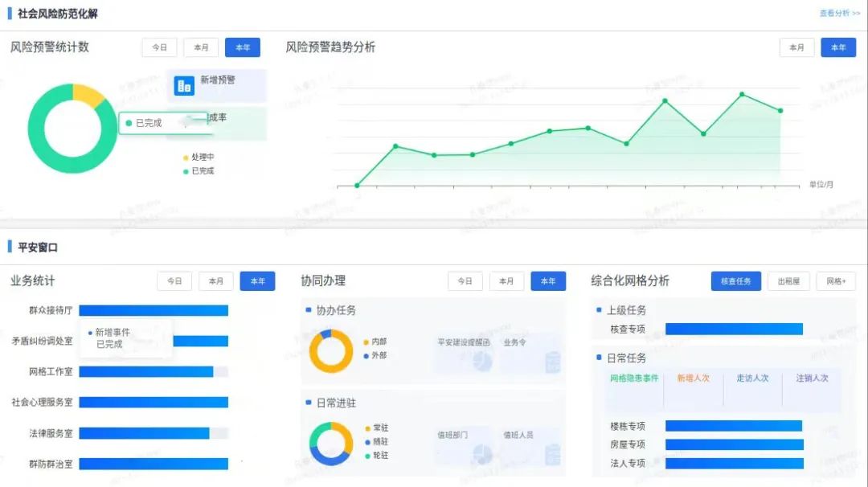The image size is (868, 487).
Task: Click the document icon in 值班人员 card
Action: (552, 454)
